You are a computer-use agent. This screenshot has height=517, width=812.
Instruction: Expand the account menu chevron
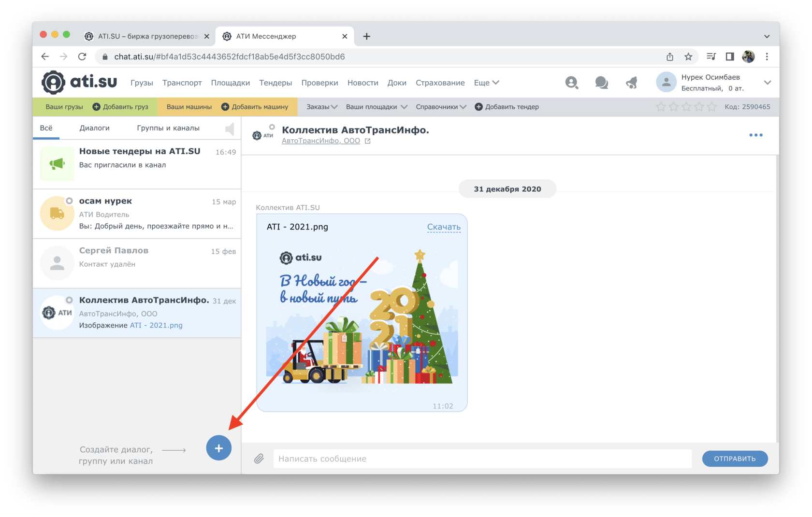click(767, 83)
